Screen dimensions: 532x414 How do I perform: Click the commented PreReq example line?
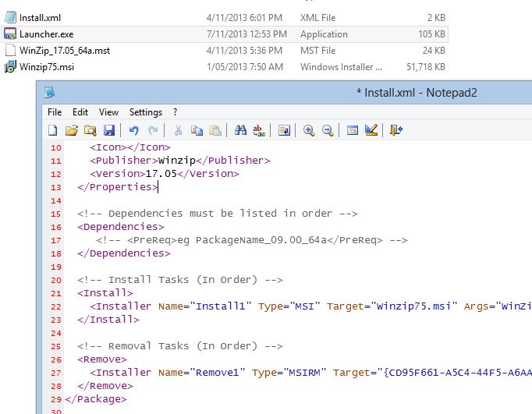(x=252, y=240)
